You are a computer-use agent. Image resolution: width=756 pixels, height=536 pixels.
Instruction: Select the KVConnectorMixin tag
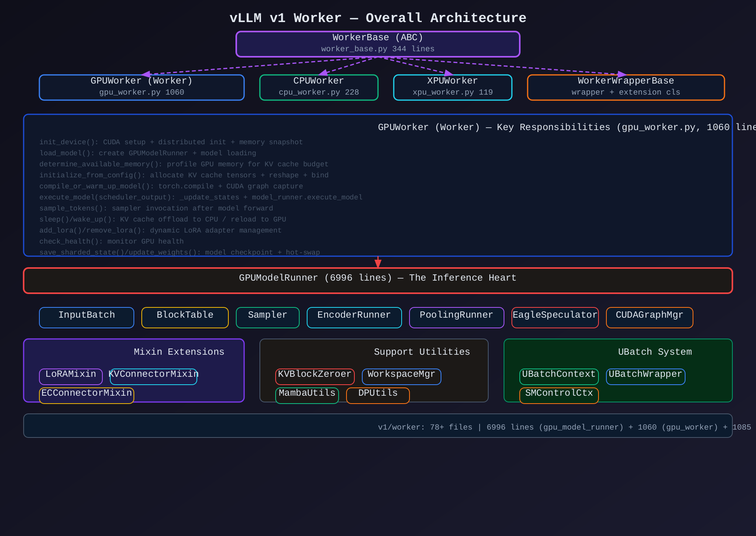(153, 376)
